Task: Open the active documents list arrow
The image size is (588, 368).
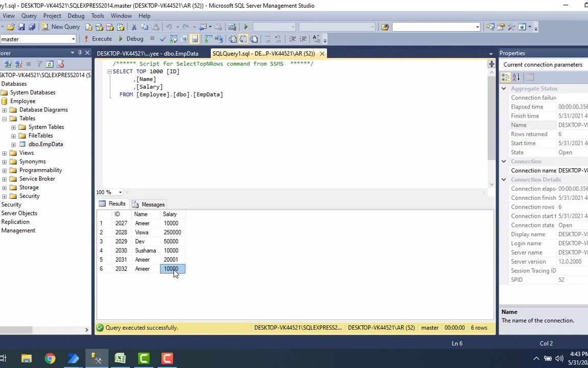Action: pyautogui.click(x=491, y=54)
